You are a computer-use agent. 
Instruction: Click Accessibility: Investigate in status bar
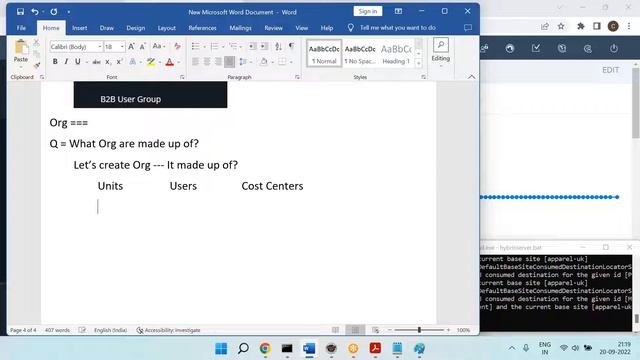click(169, 330)
